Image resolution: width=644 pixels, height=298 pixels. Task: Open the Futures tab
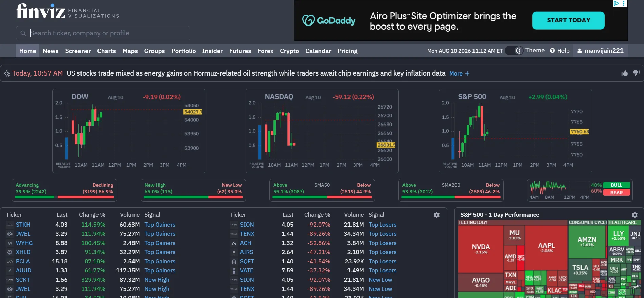(240, 51)
